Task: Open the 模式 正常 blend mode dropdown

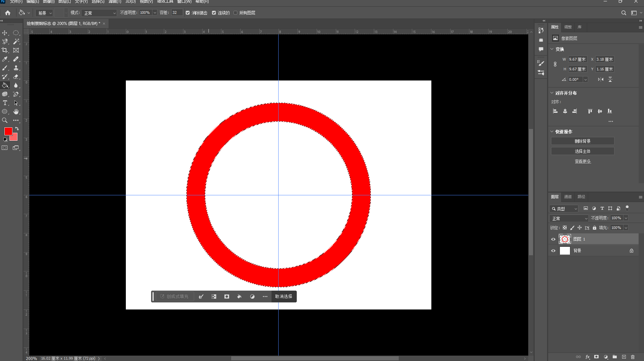Action: pos(99,13)
